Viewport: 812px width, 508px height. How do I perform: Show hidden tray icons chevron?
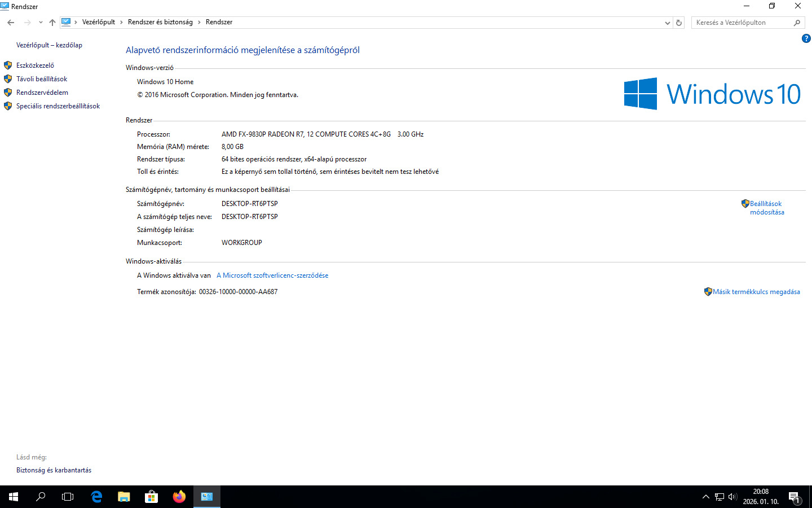(705, 497)
